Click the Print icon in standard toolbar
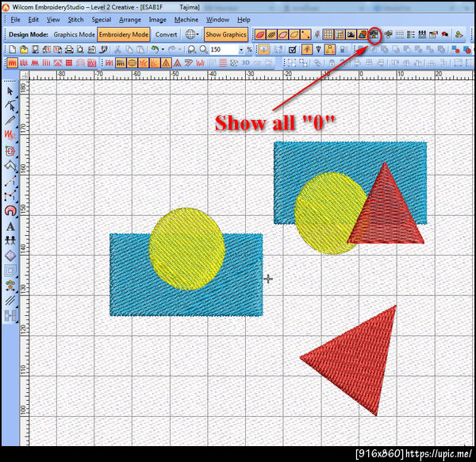Image resolution: width=476 pixels, height=462 pixels. coord(69,49)
